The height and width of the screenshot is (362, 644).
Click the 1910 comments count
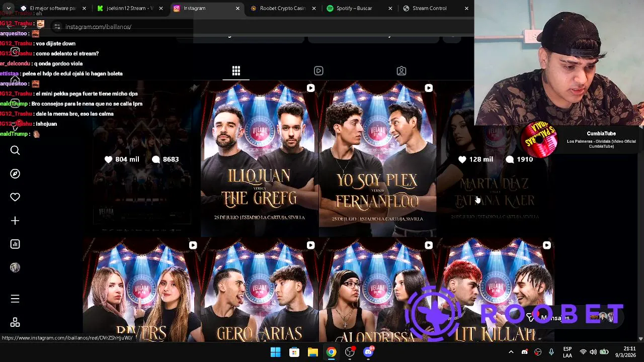tap(519, 159)
